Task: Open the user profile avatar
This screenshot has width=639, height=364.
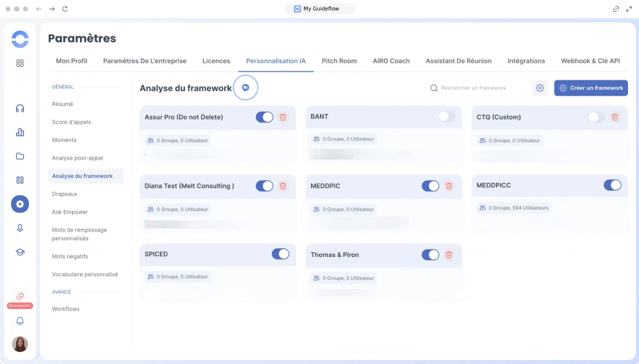Action: pos(20,344)
